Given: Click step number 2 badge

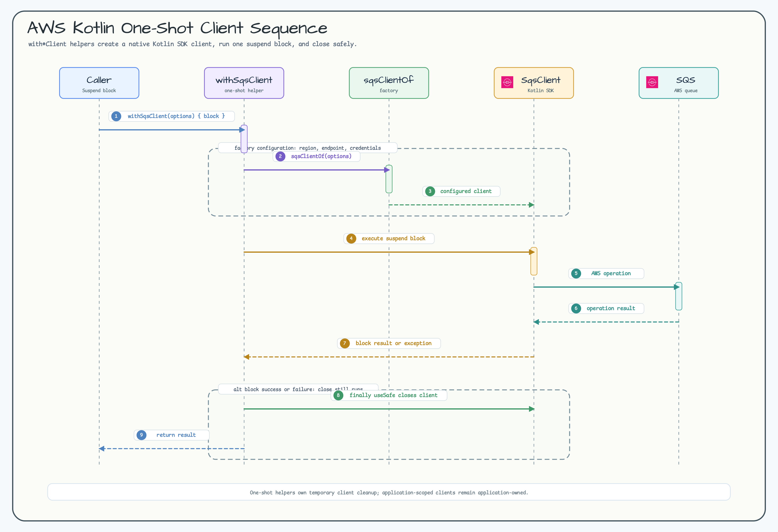Looking at the screenshot, I should 280,156.
